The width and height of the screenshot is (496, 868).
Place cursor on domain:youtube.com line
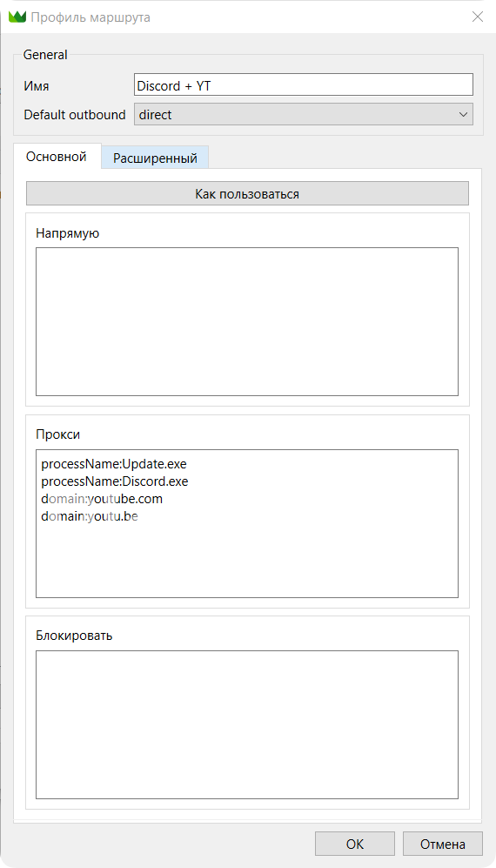point(102,500)
